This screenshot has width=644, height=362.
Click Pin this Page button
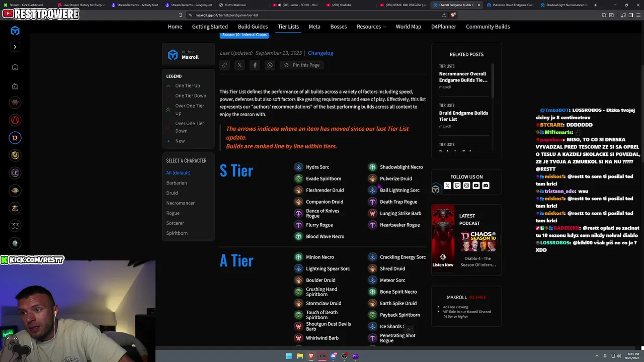(x=302, y=65)
